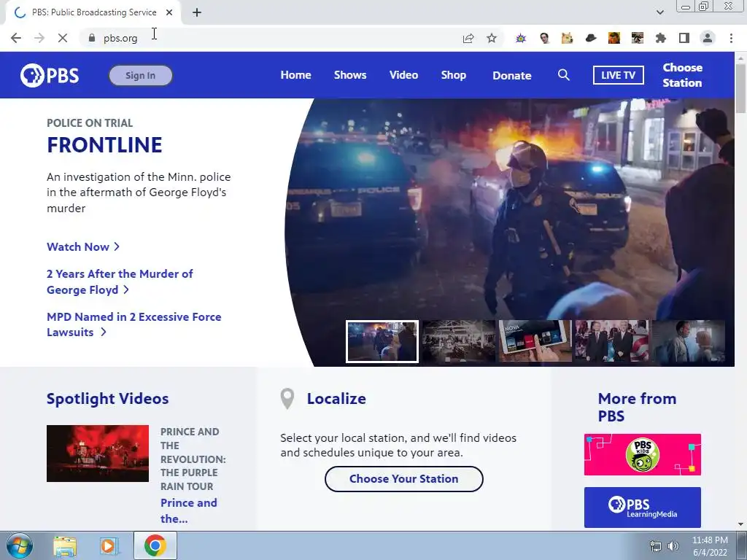Click scrollbar down arrow
Screen dimensions: 747x560
pyautogui.click(x=740, y=524)
